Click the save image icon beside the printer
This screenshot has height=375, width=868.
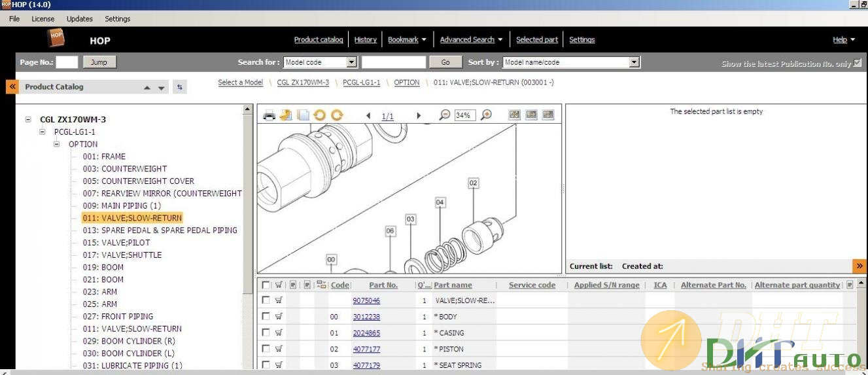pos(286,115)
